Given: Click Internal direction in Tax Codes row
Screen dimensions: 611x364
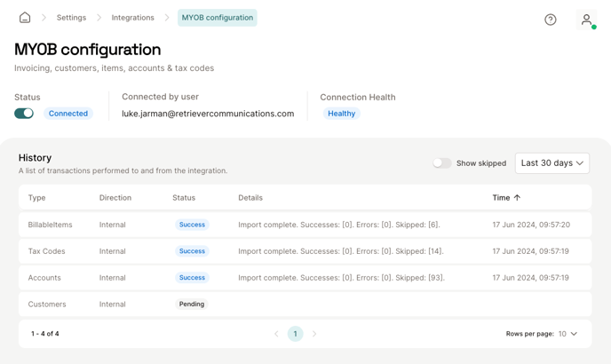Looking at the screenshot, I should click(112, 251).
